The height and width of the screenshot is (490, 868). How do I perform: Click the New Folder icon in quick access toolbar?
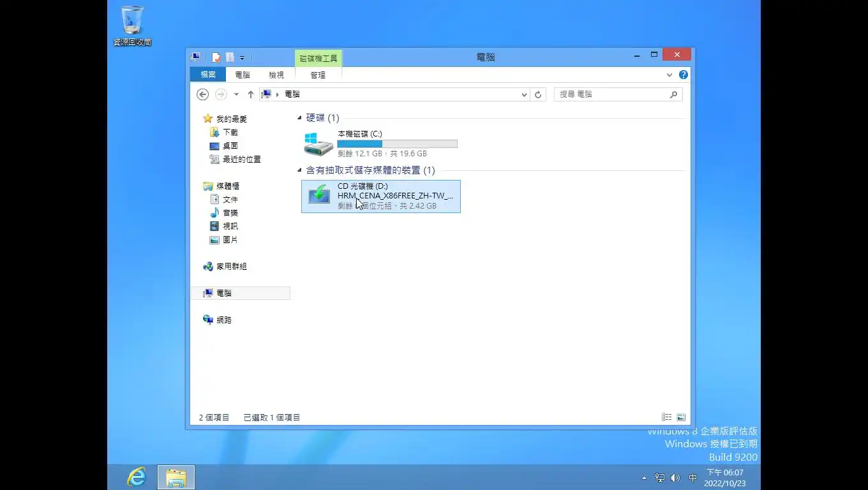point(230,57)
